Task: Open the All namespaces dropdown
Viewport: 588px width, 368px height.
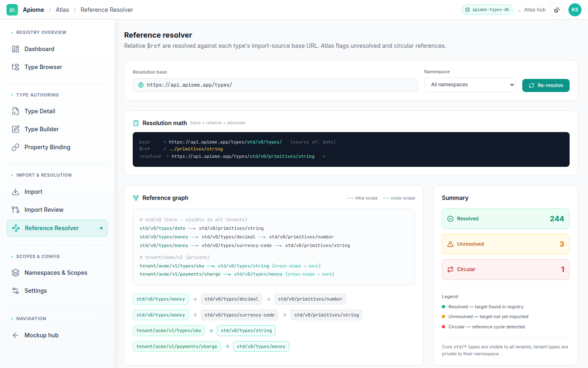Action: tap(470, 85)
